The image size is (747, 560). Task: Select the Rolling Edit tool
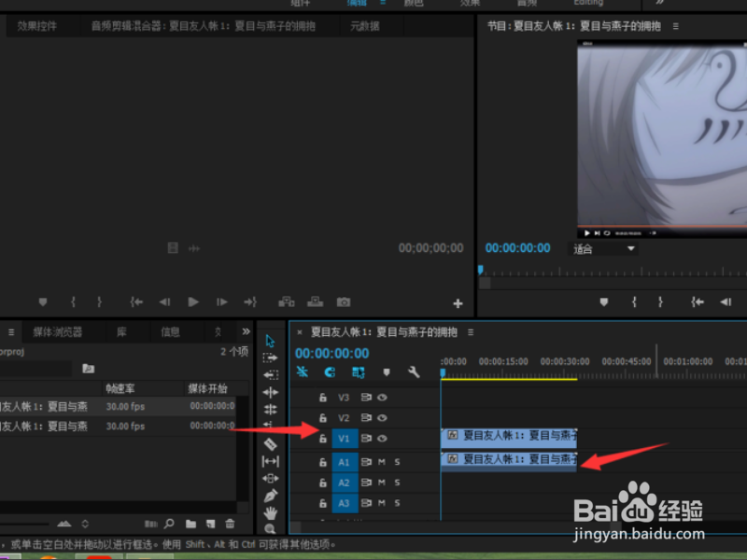tap(271, 409)
